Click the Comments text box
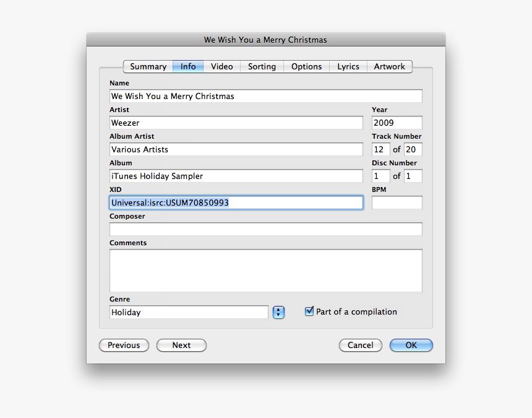This screenshot has height=418, width=532. coord(266,271)
